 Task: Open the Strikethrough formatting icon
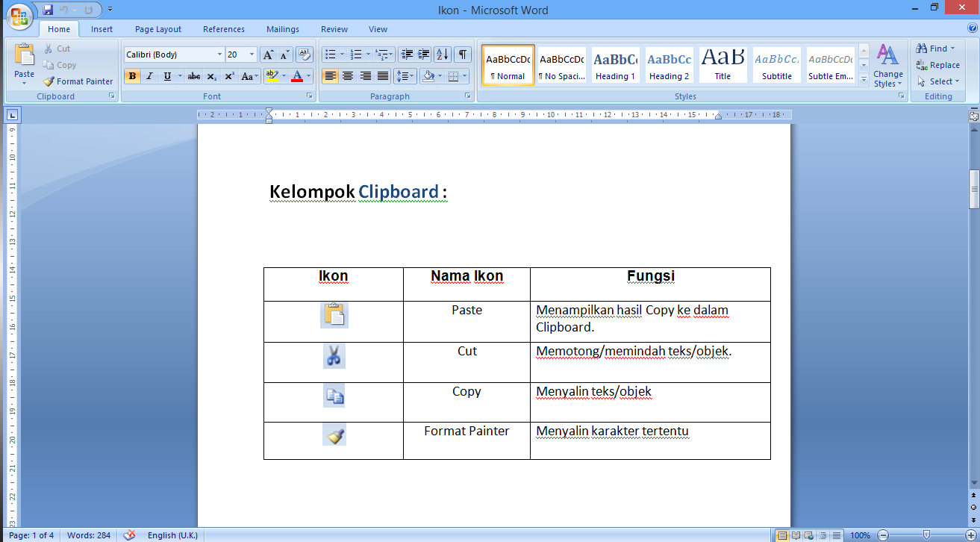[193, 75]
